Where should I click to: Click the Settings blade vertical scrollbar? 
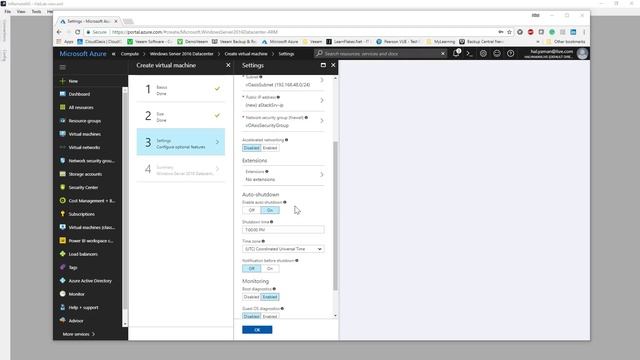(x=336, y=216)
